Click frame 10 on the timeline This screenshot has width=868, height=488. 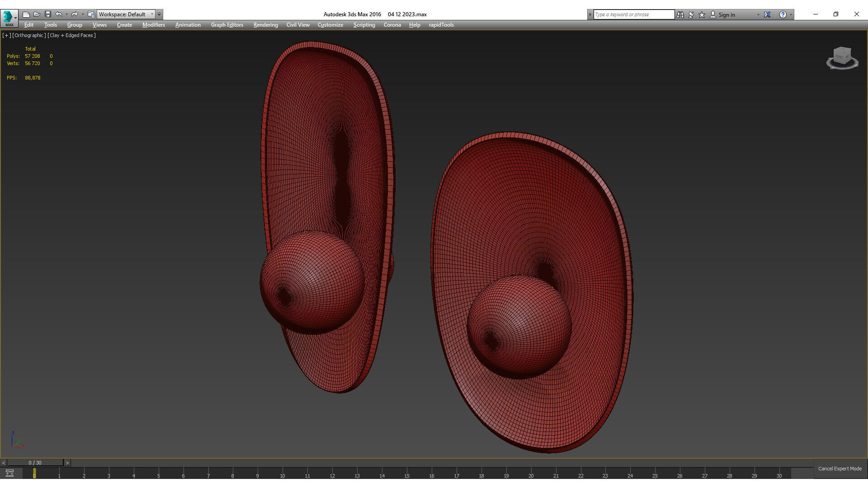(283, 475)
